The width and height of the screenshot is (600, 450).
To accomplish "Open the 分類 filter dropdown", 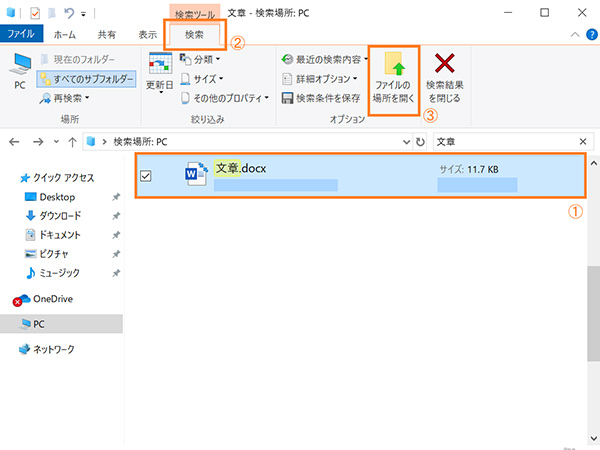I will (x=200, y=59).
